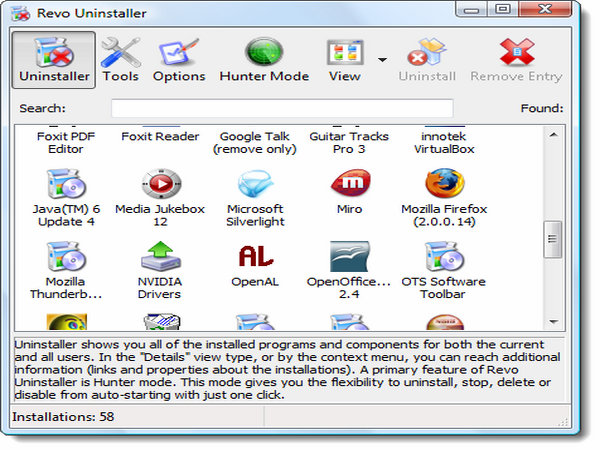The height and width of the screenshot is (450, 600).
Task: Select the Uninstaller toolbar button
Action: pos(54,60)
